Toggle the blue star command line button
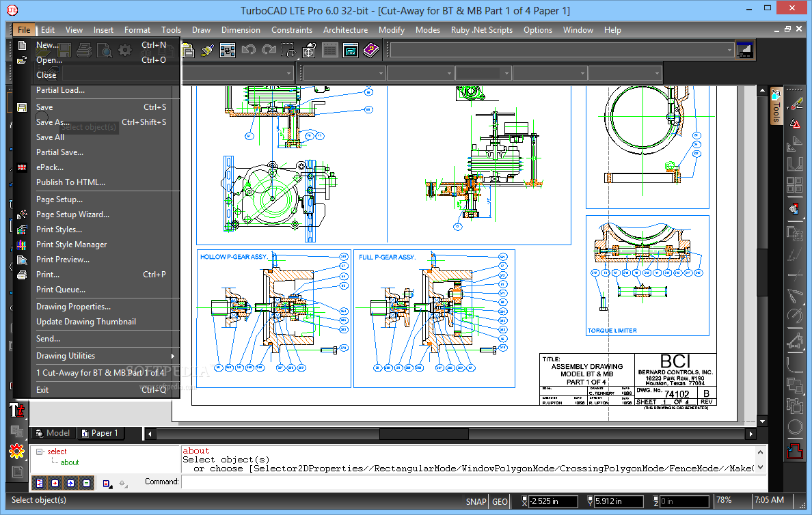The image size is (812, 515). tap(70, 484)
